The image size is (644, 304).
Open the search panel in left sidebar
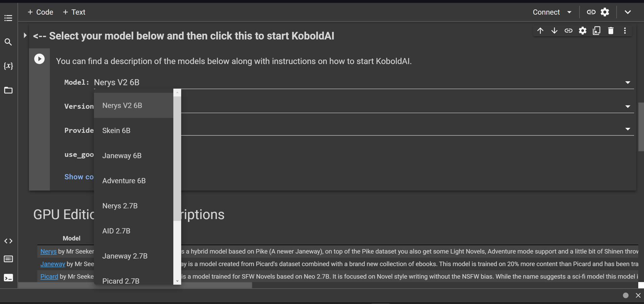(x=8, y=42)
